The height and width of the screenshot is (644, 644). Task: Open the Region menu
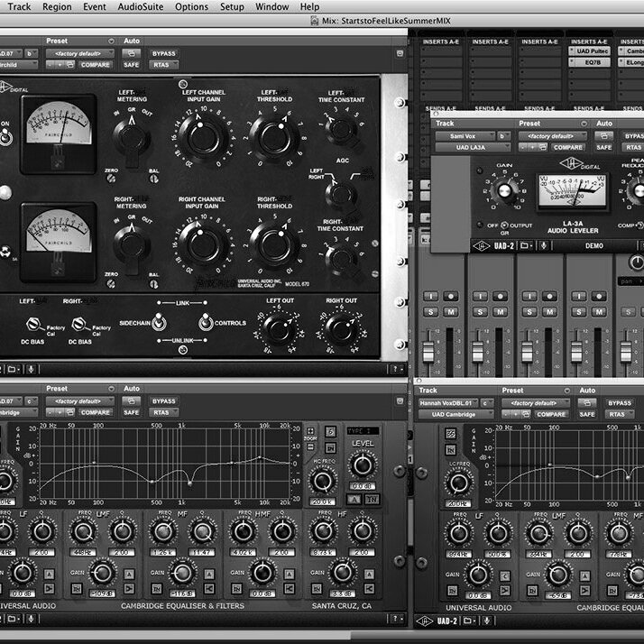[57, 6]
